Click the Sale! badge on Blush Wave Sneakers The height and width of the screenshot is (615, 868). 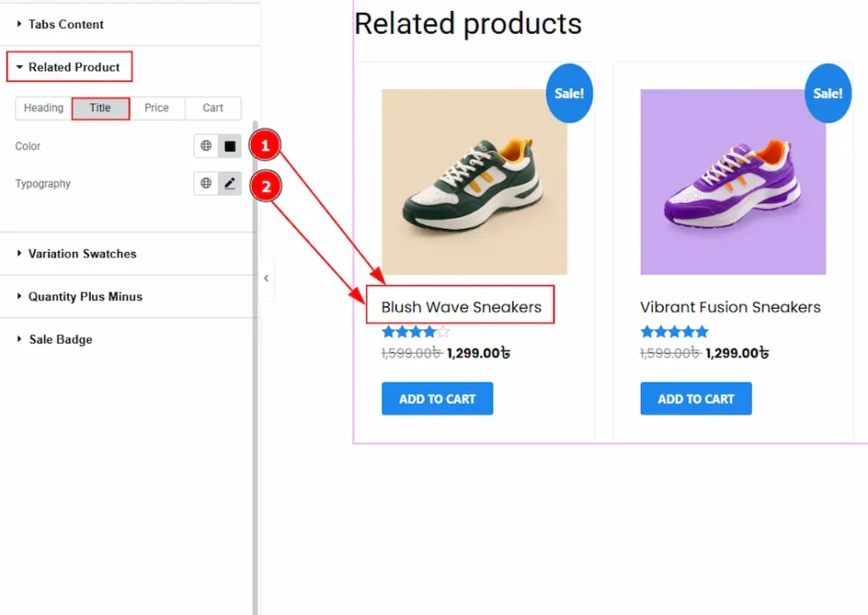[569, 93]
